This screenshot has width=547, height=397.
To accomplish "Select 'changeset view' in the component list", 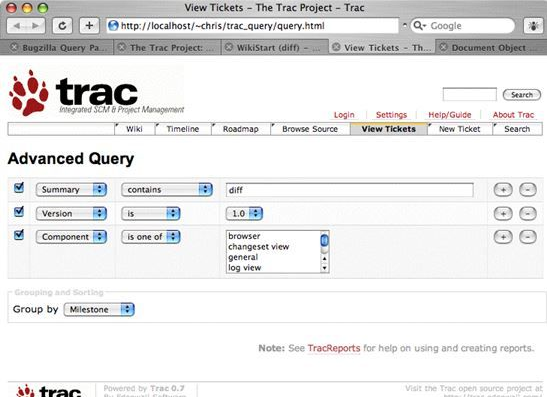I will 273,247.
